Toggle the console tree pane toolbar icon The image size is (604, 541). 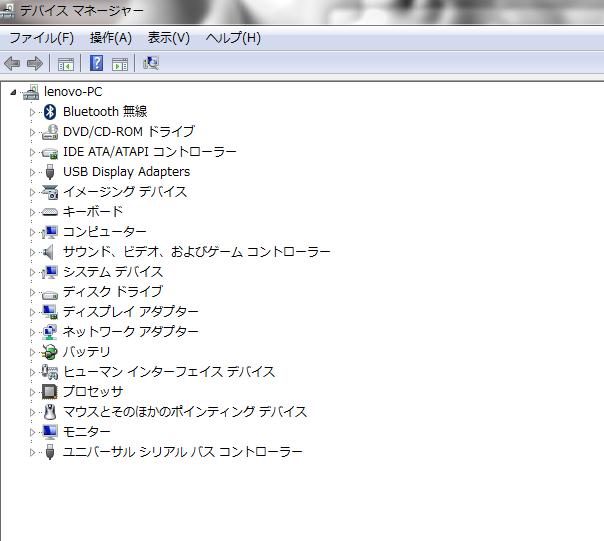(65, 64)
